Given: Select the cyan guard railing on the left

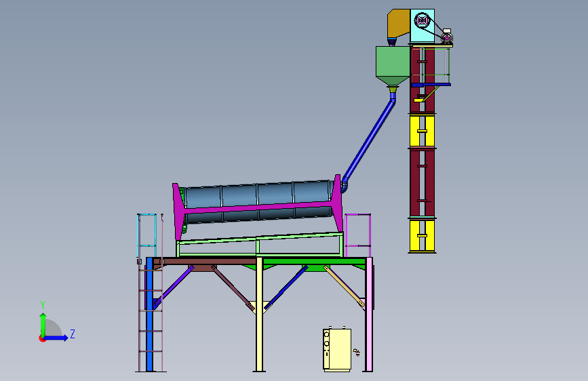Looking at the screenshot, I should pos(146,235).
